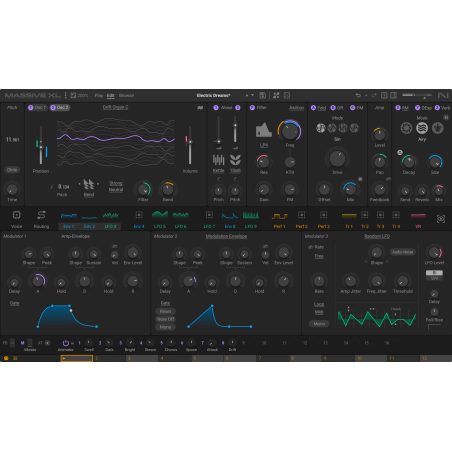Open the Asimov filter type menu

(x=296, y=108)
